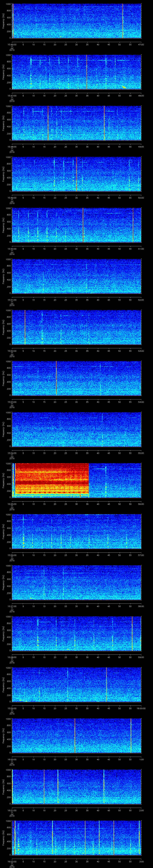The height and width of the screenshot is (868, 153).
Task: Click the spectrogram plot starting at 15:50:00
Action: pos(77,225)
